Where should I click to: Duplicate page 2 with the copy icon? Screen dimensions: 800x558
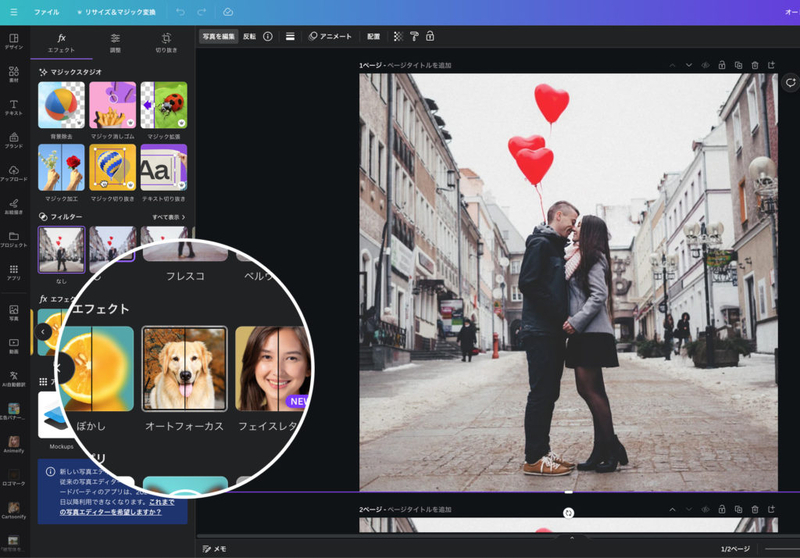click(738, 509)
